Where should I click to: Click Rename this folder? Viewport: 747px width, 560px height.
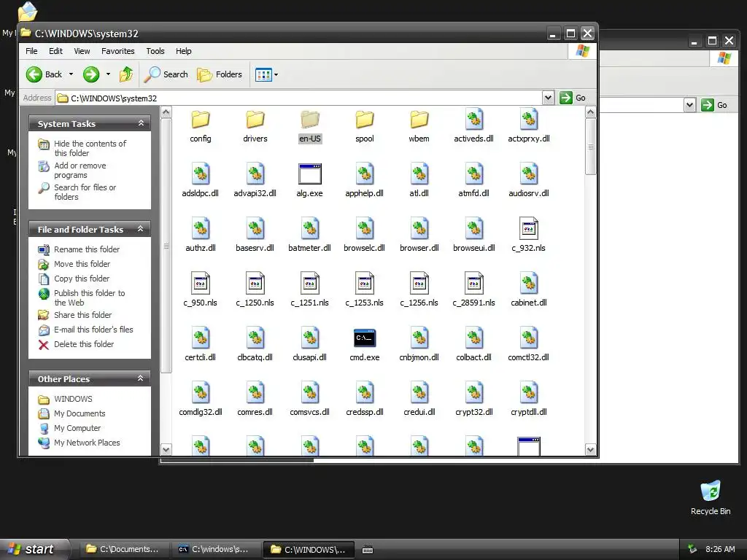(86, 249)
